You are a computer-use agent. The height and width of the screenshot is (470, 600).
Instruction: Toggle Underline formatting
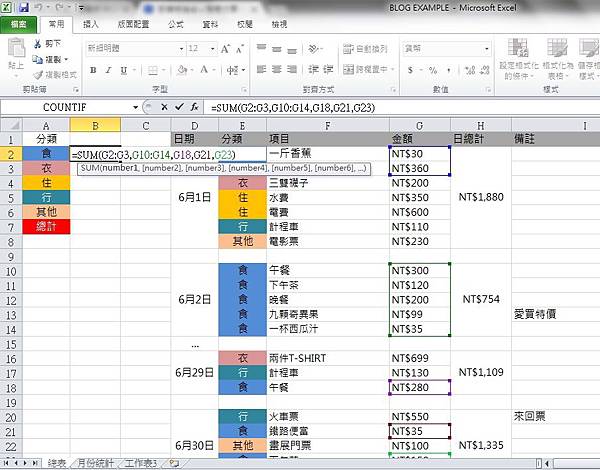124,70
